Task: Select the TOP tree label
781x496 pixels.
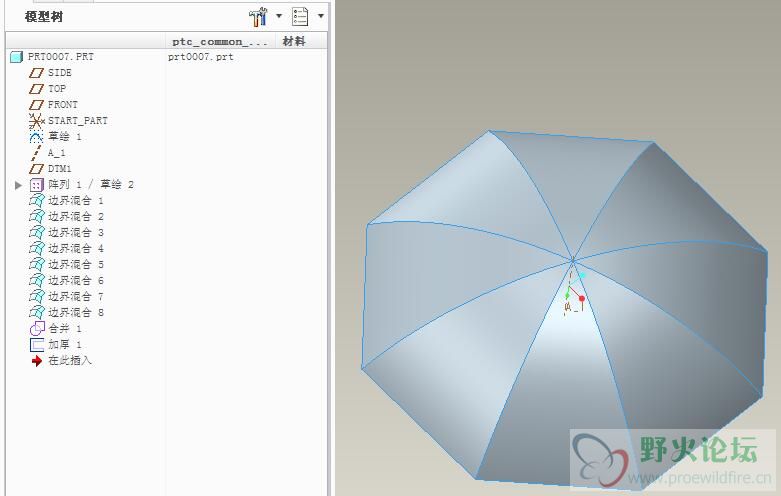Action: (x=57, y=89)
